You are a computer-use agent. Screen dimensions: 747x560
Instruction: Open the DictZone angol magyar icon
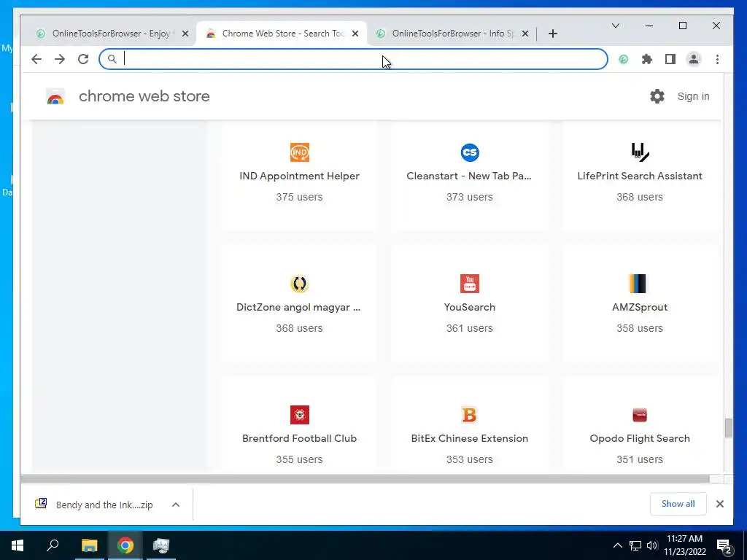click(x=299, y=284)
